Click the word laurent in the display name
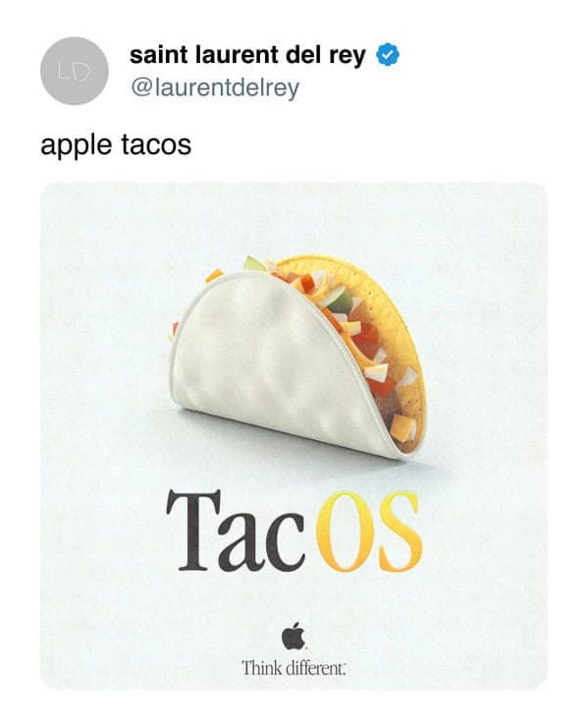 [238, 55]
